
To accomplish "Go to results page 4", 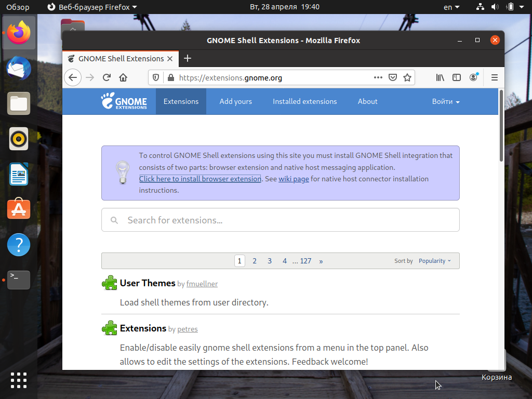I will (285, 261).
